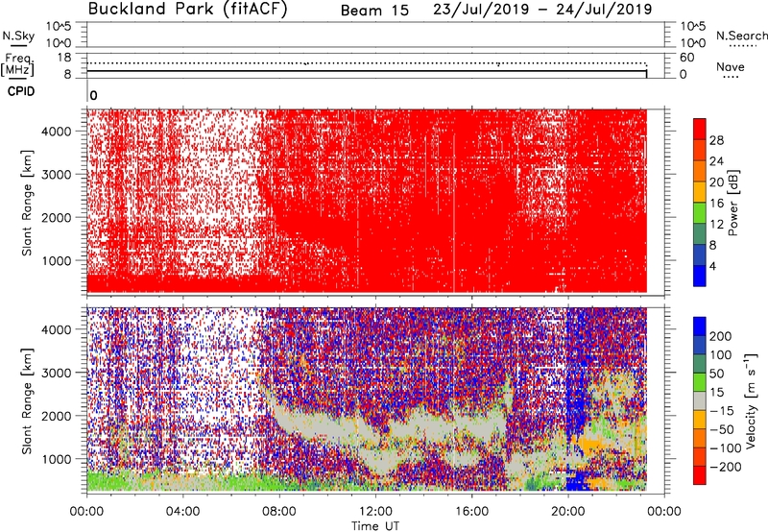Click the 3000 tick on velocity panel axis
This screenshot has width=768, height=532.
(x=57, y=373)
